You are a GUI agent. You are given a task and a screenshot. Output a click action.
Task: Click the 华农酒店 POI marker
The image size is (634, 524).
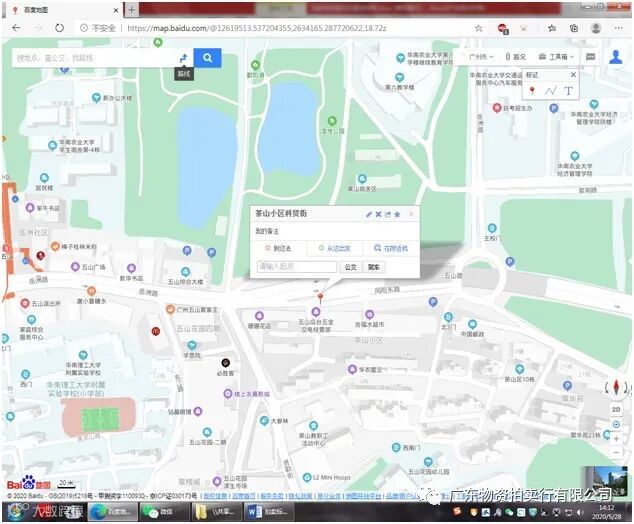(x=352, y=369)
